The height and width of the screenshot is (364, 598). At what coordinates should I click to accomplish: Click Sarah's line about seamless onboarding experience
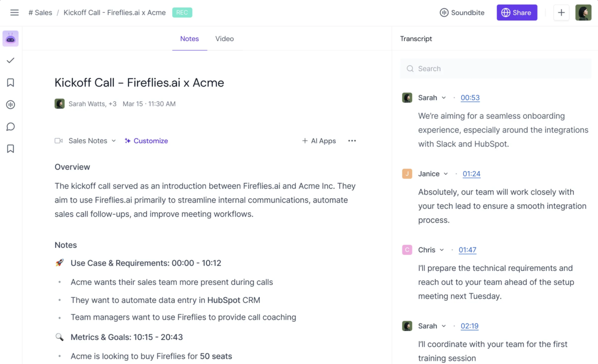[x=503, y=130]
